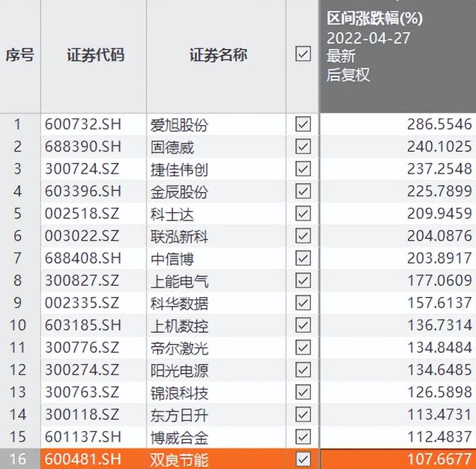Uncheck the checkbox for 爱旭股份
The width and height of the screenshot is (476, 469).
pos(303,124)
